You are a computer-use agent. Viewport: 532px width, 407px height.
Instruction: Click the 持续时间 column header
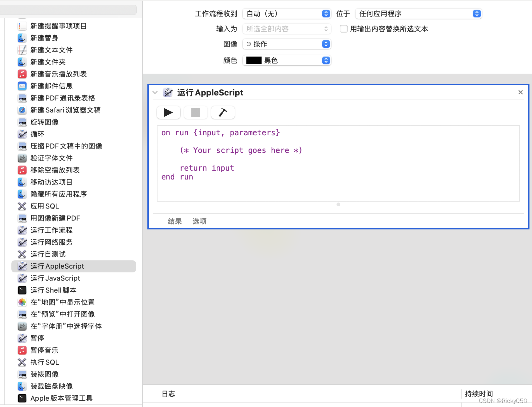(479, 394)
